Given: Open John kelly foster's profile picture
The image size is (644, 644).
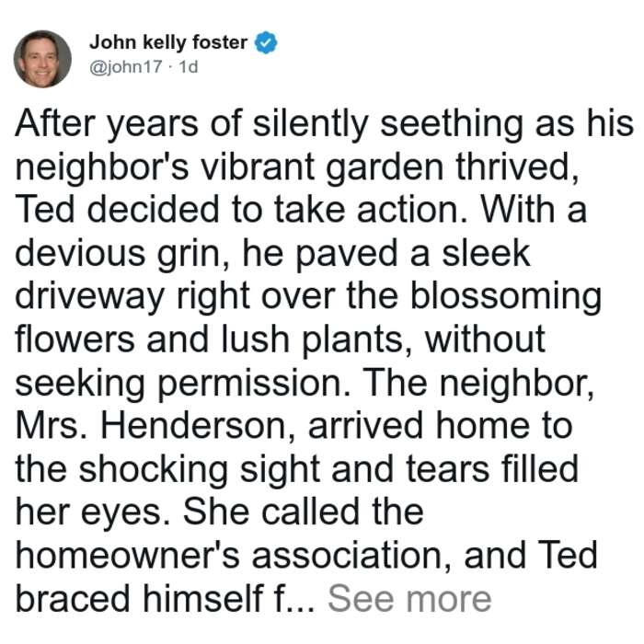Looking at the screenshot, I should tap(42, 59).
